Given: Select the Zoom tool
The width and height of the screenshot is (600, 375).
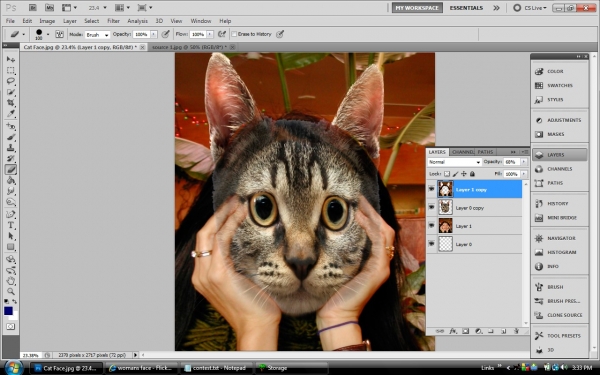Looking at the screenshot, I should [10, 292].
